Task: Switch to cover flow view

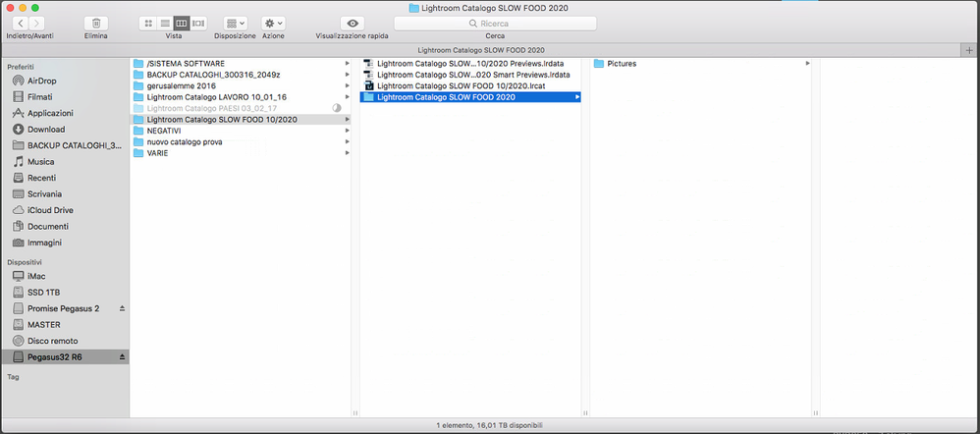Action: tap(198, 24)
